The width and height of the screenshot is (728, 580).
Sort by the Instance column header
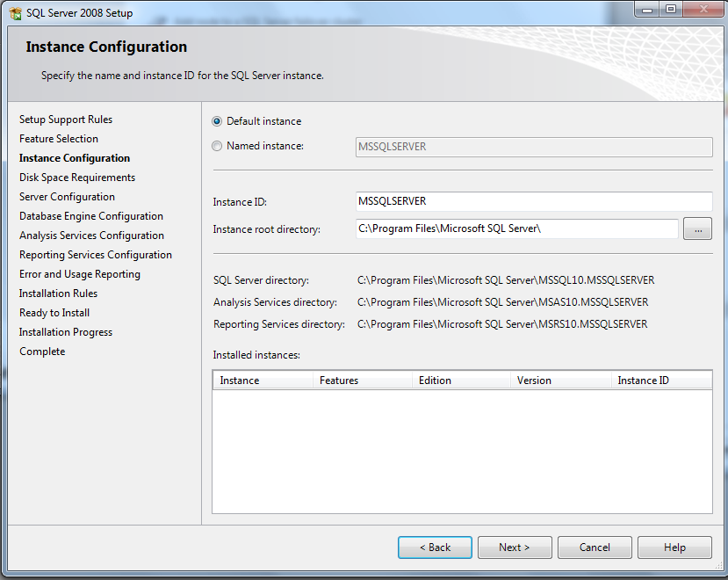coord(263,381)
